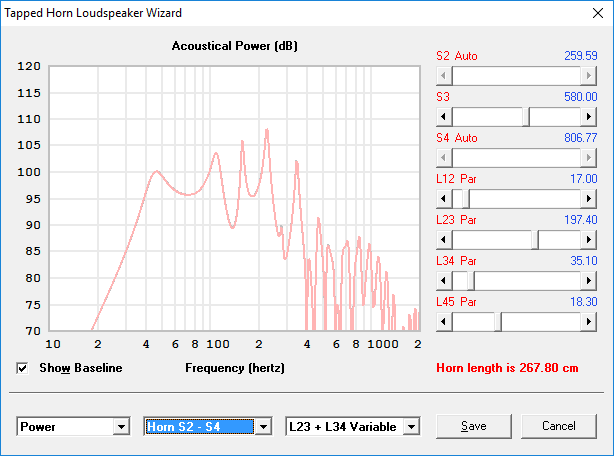Image resolution: width=614 pixels, height=456 pixels.
Task: Click the L23 slider thumb
Action: coord(535,240)
